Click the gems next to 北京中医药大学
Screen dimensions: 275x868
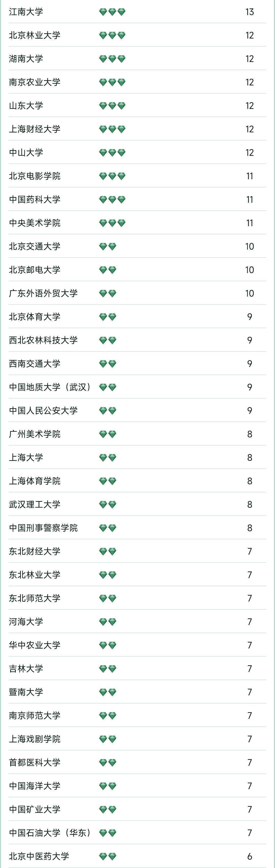point(108,856)
